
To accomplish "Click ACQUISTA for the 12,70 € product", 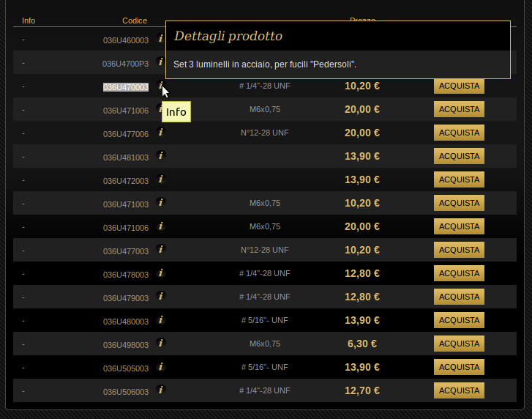I will (459, 391).
